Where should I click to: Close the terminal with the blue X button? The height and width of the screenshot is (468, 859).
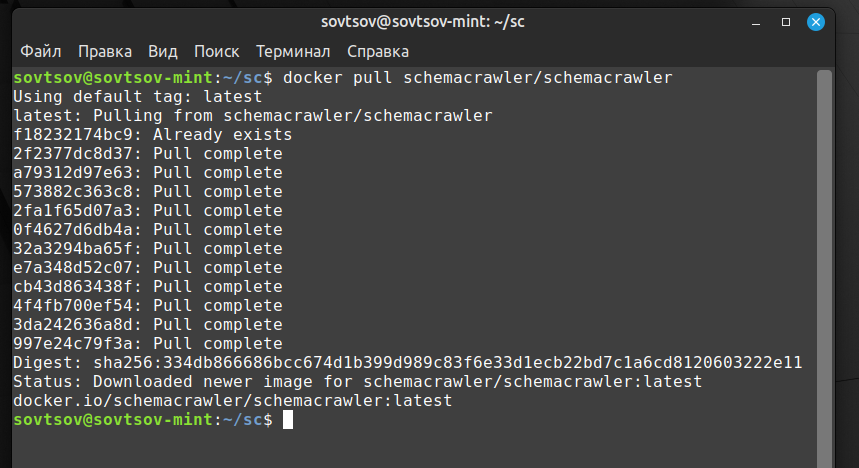click(816, 22)
